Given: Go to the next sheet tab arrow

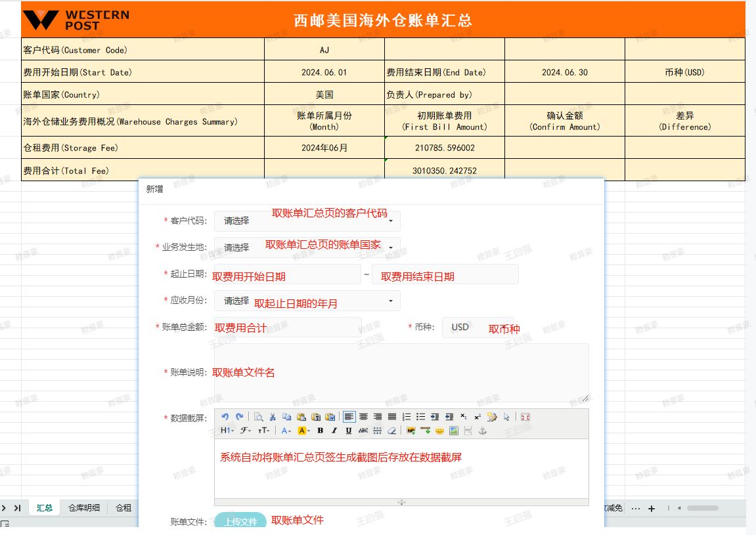Looking at the screenshot, I should [5, 508].
